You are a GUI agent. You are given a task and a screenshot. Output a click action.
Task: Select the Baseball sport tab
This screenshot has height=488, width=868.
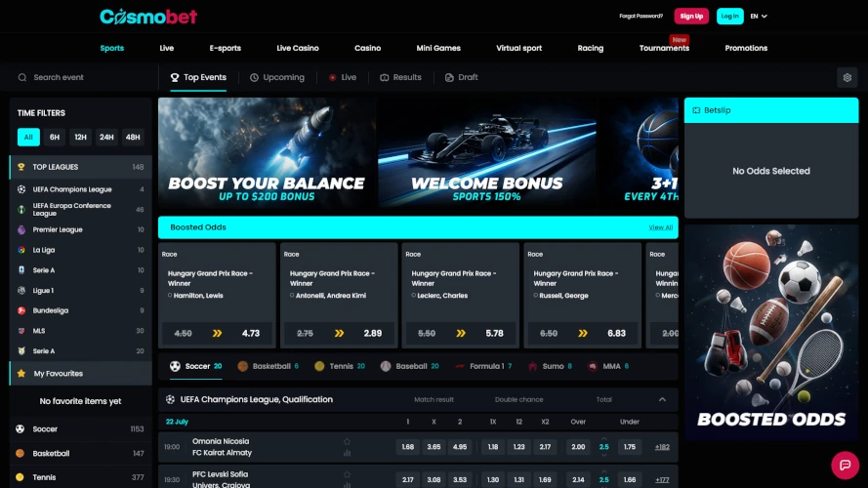410,366
